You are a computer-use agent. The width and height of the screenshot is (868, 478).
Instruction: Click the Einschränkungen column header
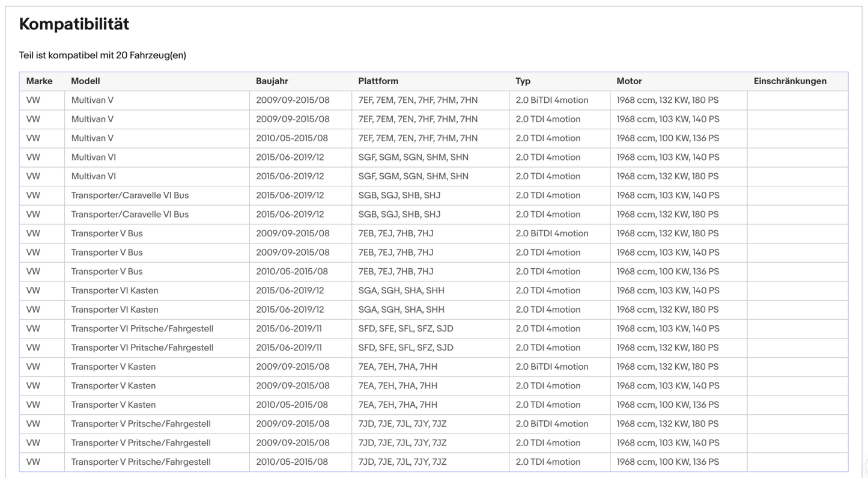pyautogui.click(x=790, y=81)
